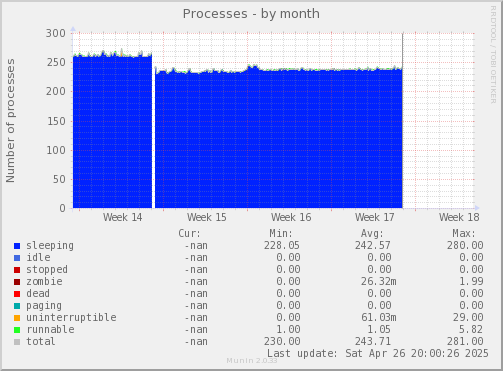Click the idle legend color swatch
Viewport: 503px width, 371px height.
click(17, 258)
